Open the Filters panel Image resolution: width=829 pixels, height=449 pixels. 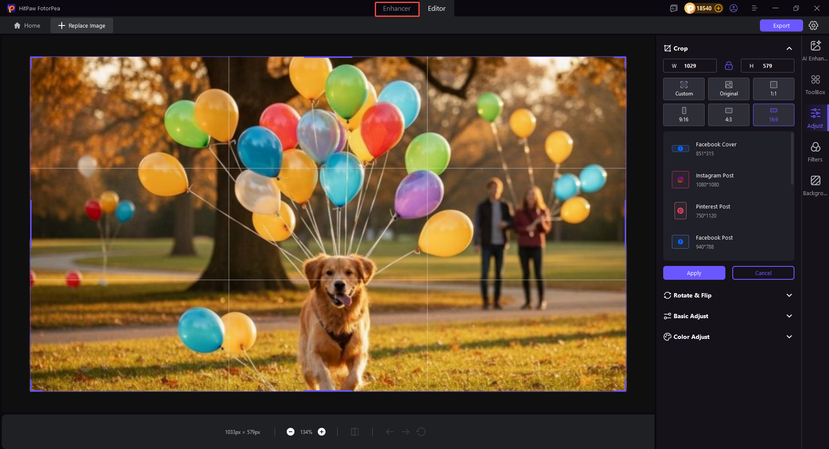(815, 151)
